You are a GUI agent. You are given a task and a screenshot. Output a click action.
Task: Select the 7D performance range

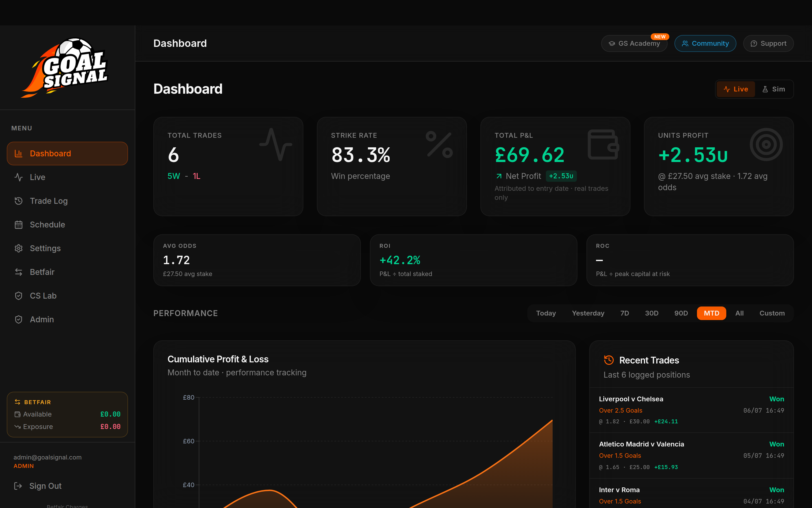[625, 313]
